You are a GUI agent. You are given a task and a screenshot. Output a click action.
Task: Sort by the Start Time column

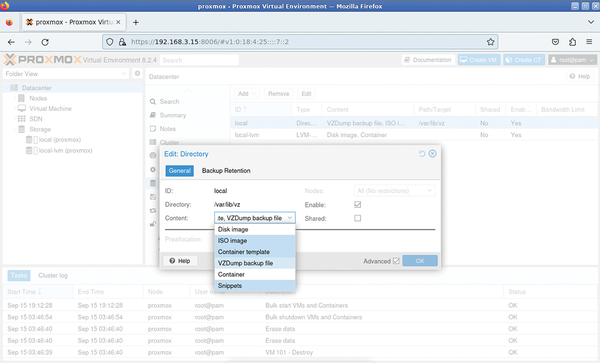tap(38, 291)
